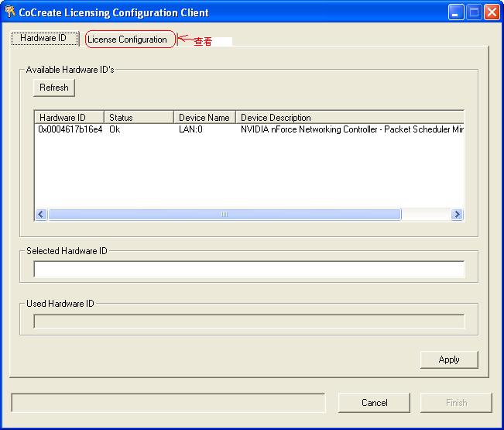Click the LAN:0 device name cell
The image size is (504, 430).
click(190, 129)
